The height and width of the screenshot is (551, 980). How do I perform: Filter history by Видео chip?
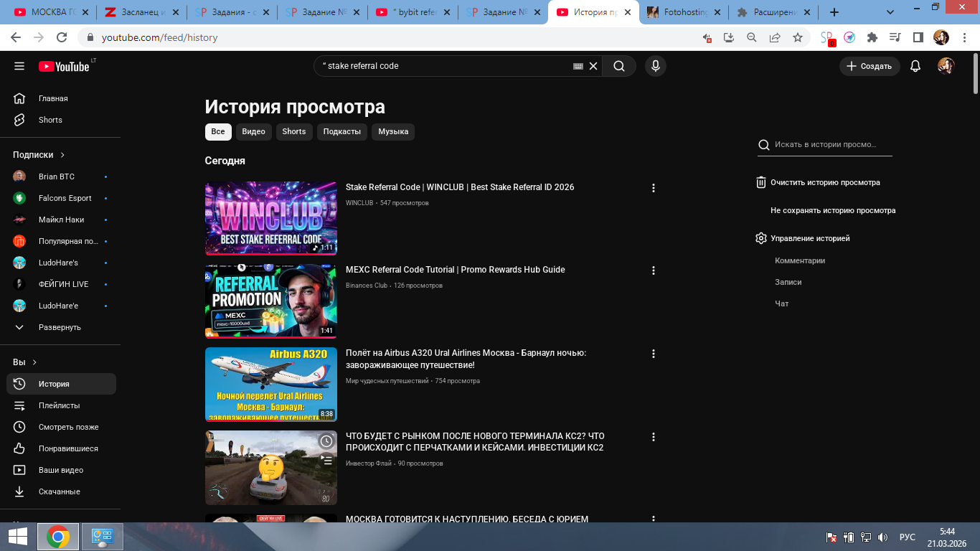point(254,131)
